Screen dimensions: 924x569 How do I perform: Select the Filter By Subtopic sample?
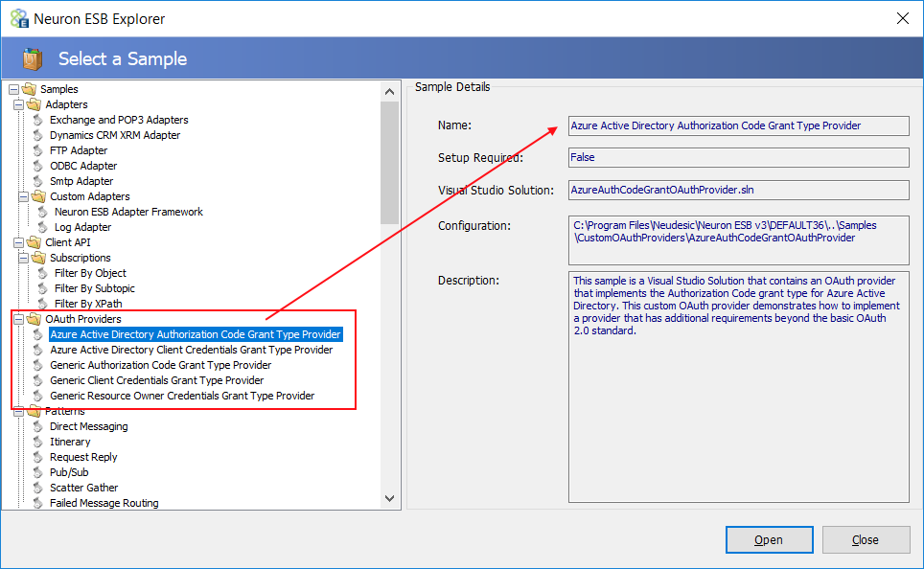pos(94,288)
